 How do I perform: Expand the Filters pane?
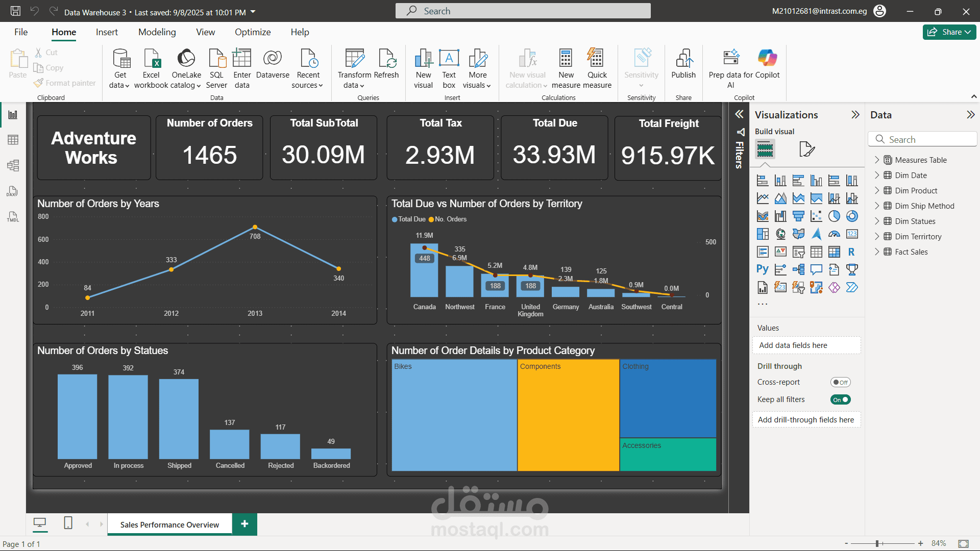click(739, 114)
